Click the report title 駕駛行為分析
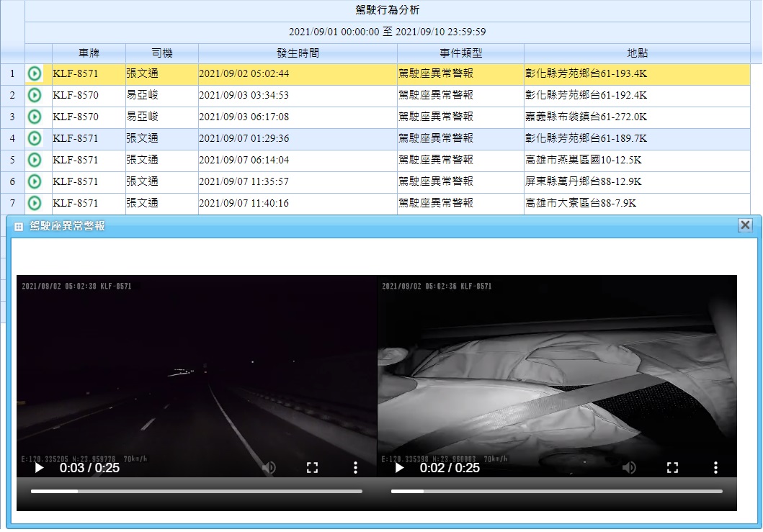763x532 pixels. [388, 10]
